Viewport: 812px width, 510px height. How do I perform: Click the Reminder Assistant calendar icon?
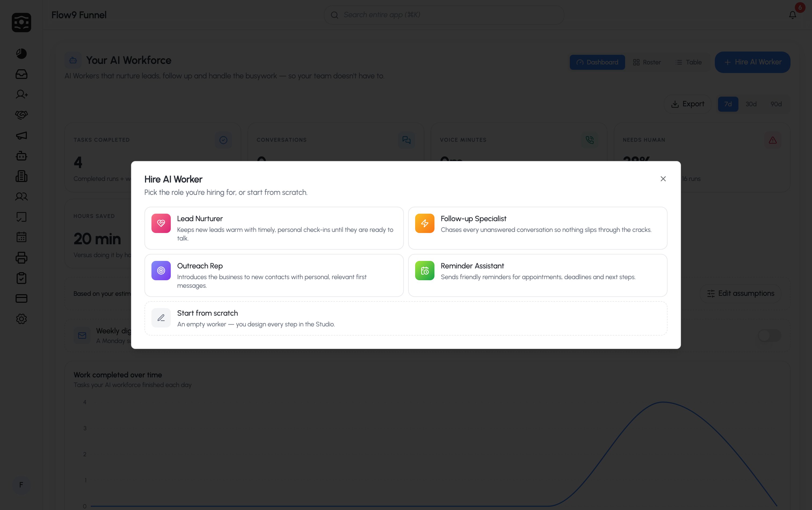(425, 270)
